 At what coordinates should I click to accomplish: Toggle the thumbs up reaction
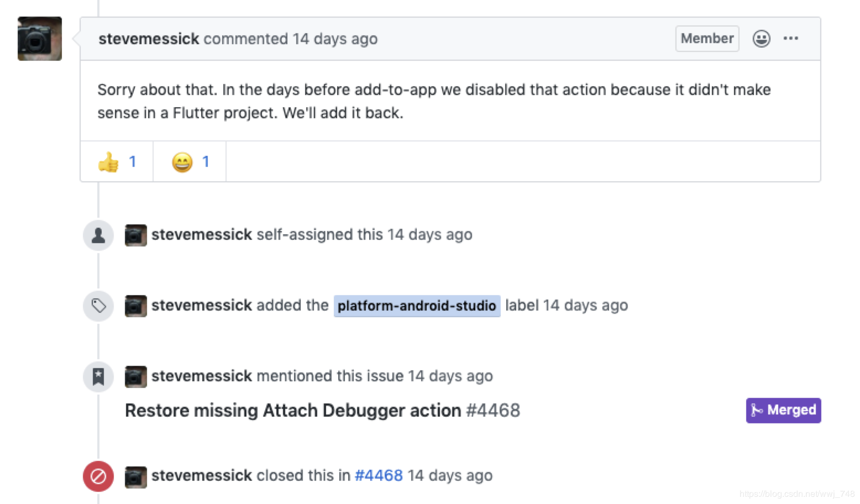(x=117, y=162)
